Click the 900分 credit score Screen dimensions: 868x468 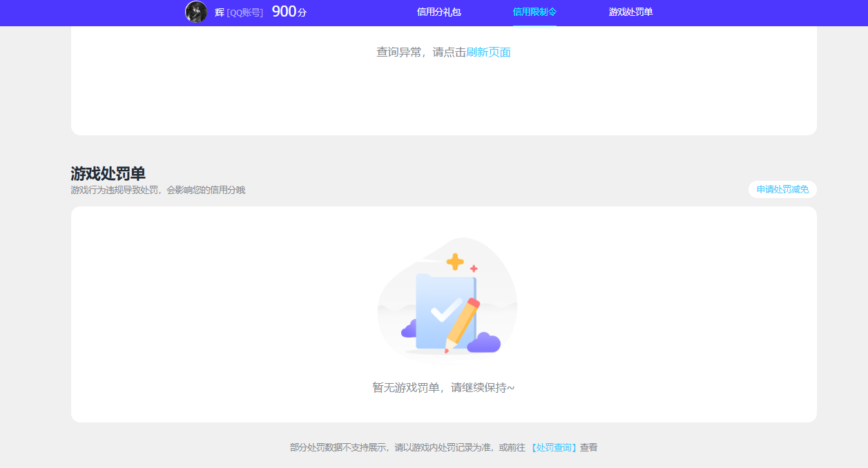tap(289, 12)
